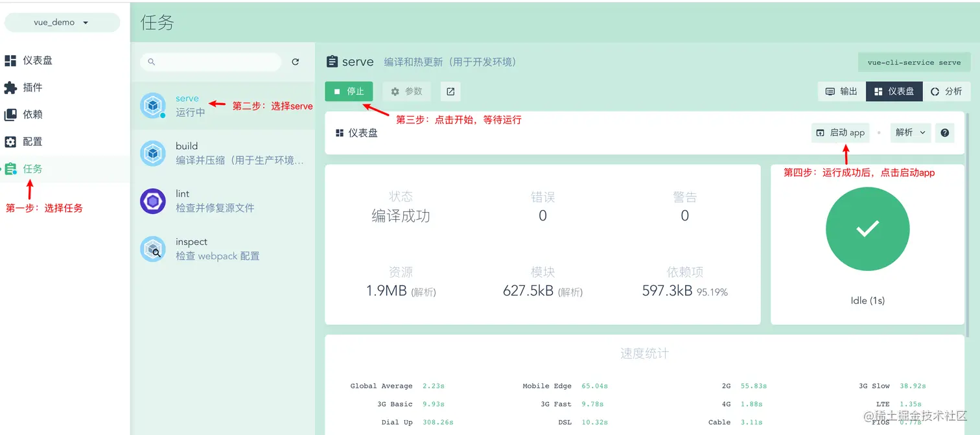Switch to the 输出 output tab
The height and width of the screenshot is (435, 980).
pyautogui.click(x=841, y=91)
